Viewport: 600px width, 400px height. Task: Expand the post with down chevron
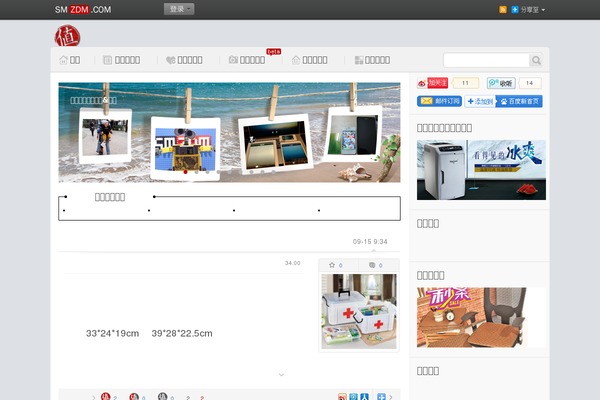[281, 374]
